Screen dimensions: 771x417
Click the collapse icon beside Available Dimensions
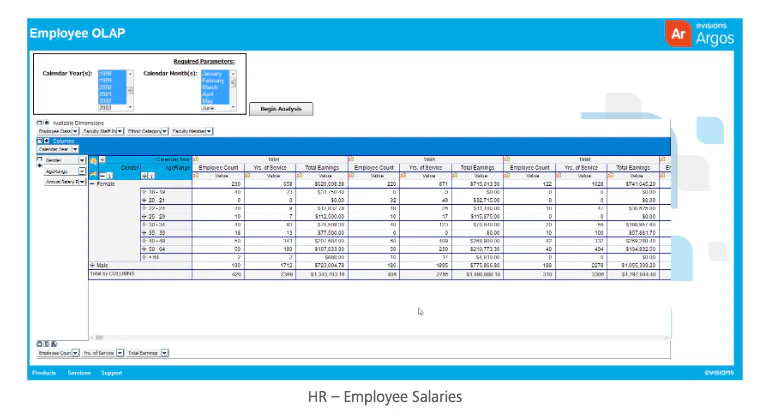(x=39, y=122)
